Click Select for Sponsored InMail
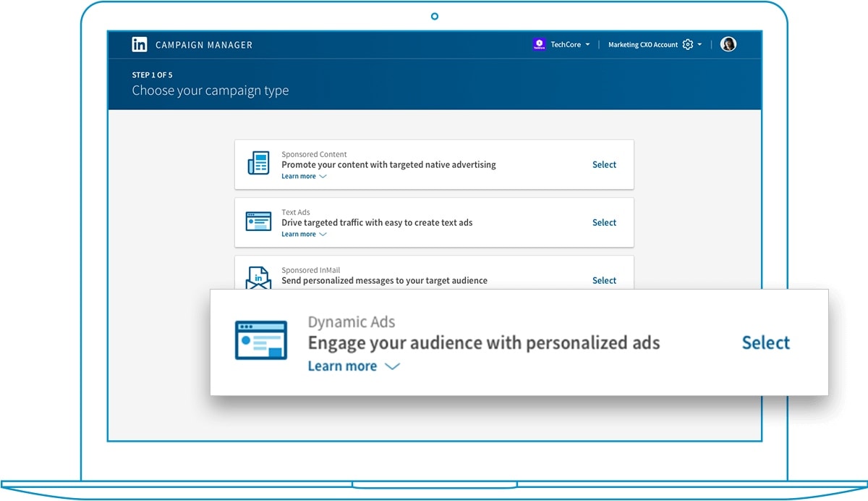This screenshot has height=501, width=868. [604, 280]
